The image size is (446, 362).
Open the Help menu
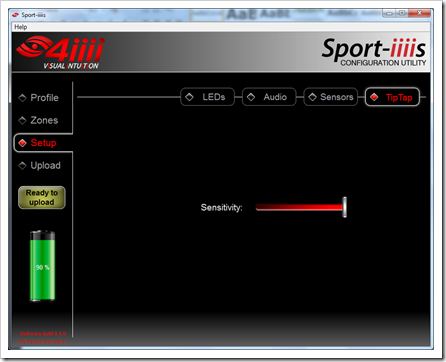pos(20,27)
